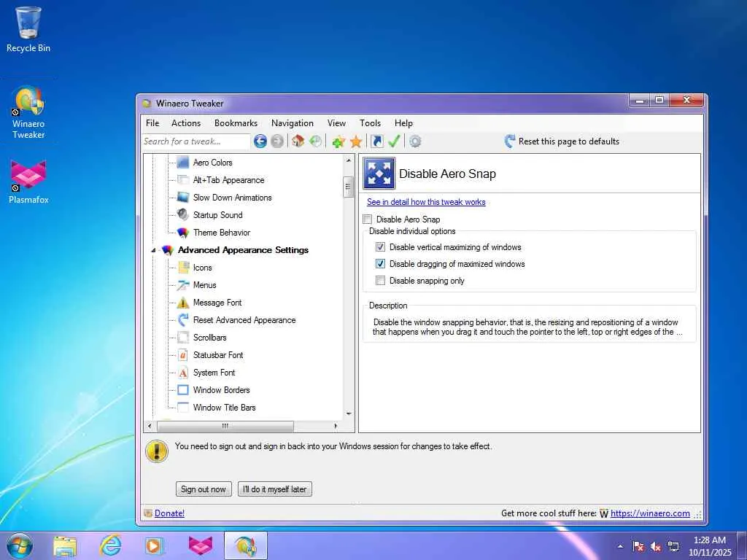Screen dimensions: 747x560
Task: Click the Reset Advanced Appearance arrow icon
Action: (x=183, y=320)
